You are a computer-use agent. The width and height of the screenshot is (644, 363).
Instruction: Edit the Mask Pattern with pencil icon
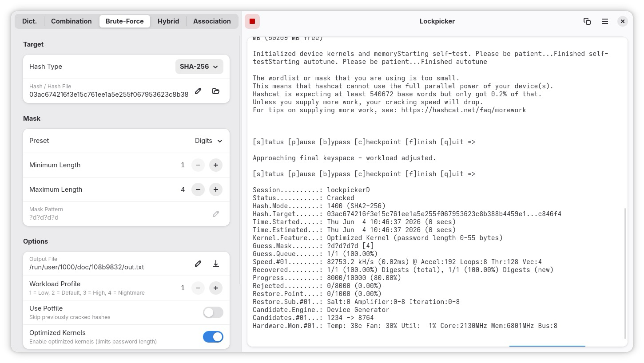[x=216, y=214]
